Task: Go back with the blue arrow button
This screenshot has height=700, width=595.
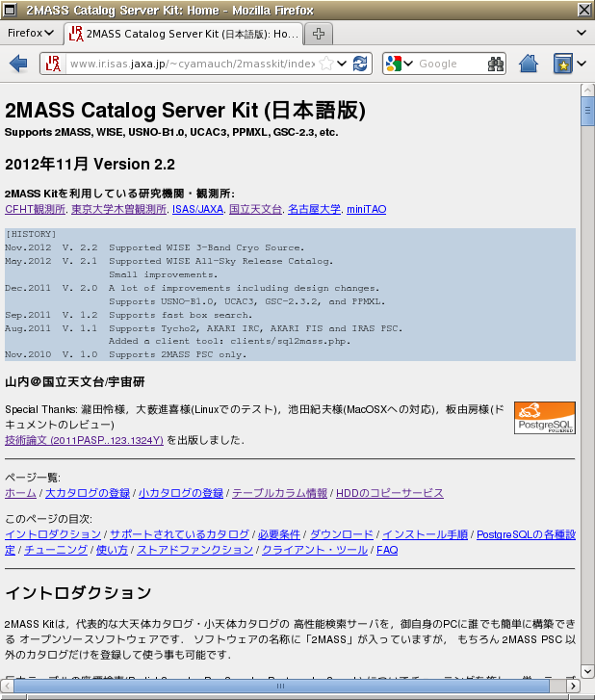Action: 18,64
